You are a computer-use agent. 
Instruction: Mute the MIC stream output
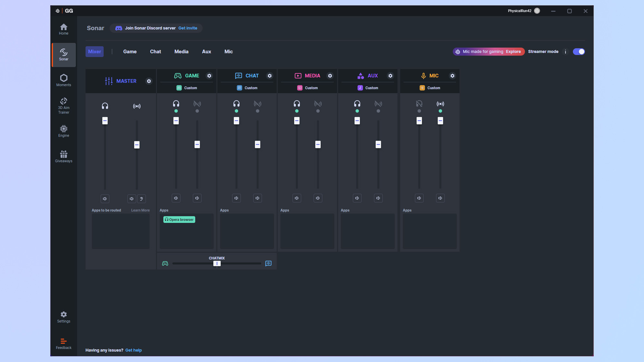click(x=440, y=198)
